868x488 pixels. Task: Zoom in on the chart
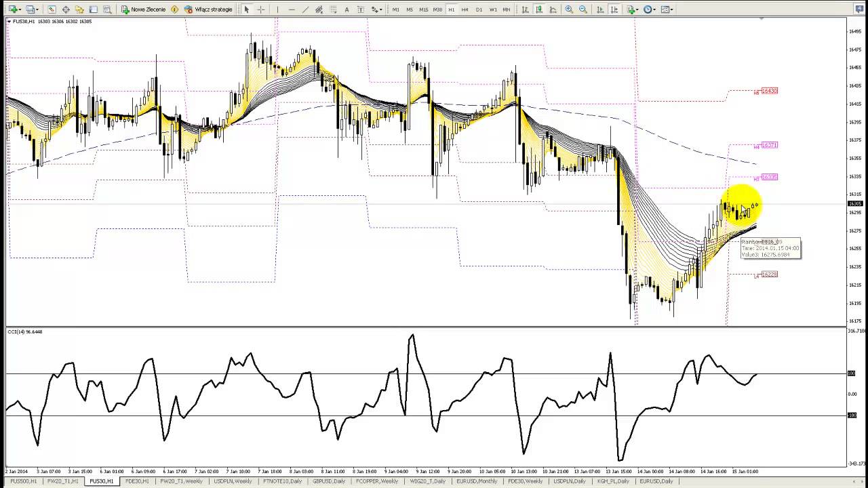coord(569,9)
